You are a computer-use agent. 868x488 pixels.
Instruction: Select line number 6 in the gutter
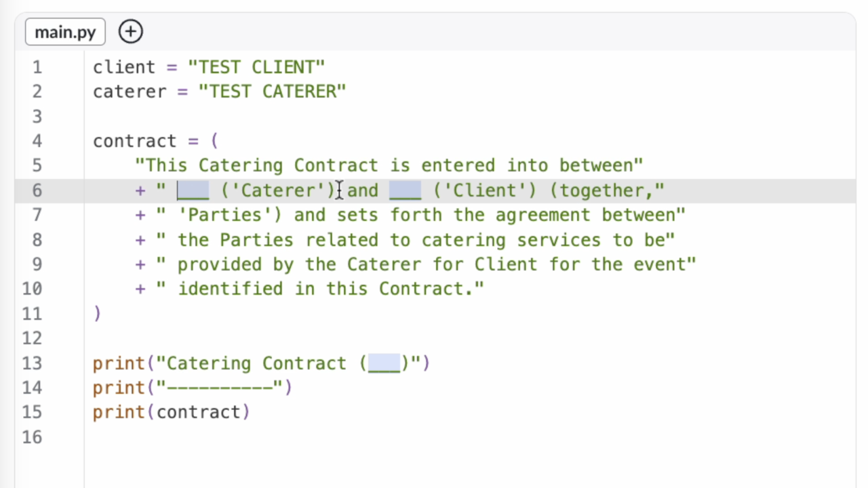click(x=36, y=190)
